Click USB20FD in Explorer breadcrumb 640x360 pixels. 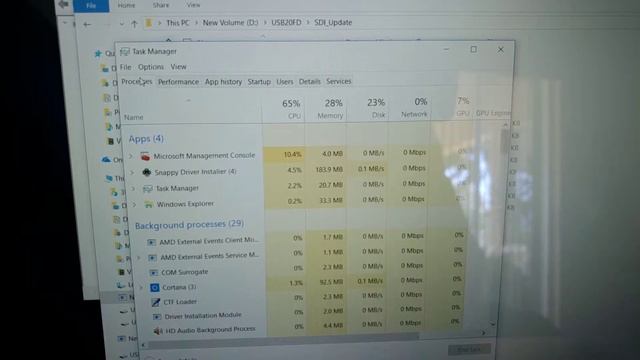(x=286, y=22)
